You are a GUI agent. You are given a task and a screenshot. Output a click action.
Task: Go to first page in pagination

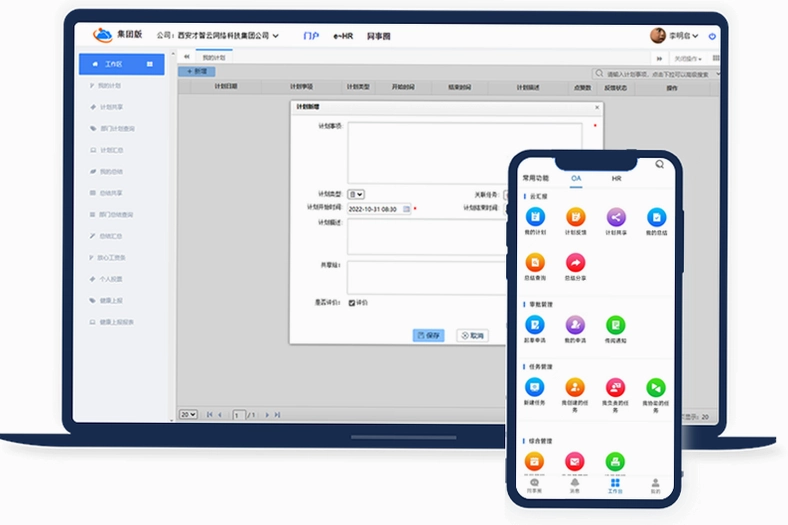(209, 414)
